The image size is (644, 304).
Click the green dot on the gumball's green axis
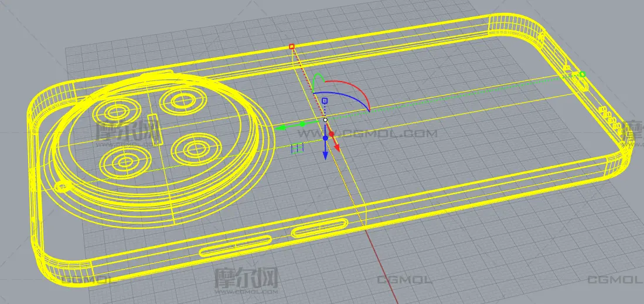(302, 124)
